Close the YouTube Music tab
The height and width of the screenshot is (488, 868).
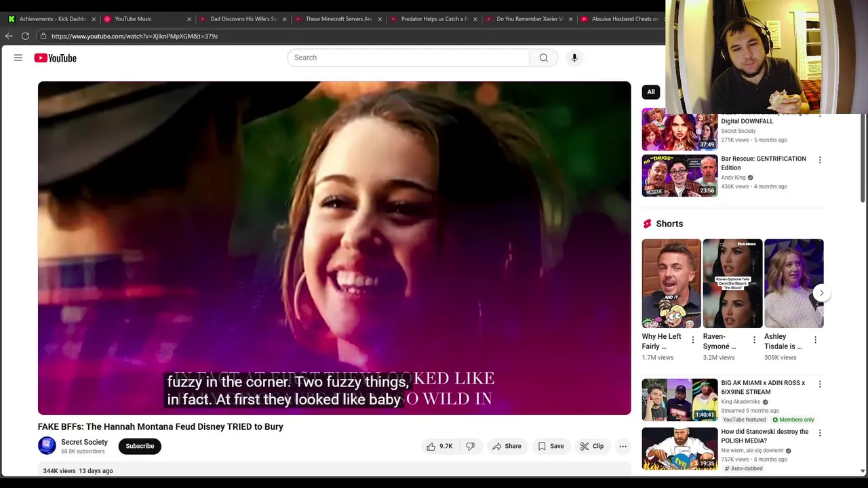point(189,19)
